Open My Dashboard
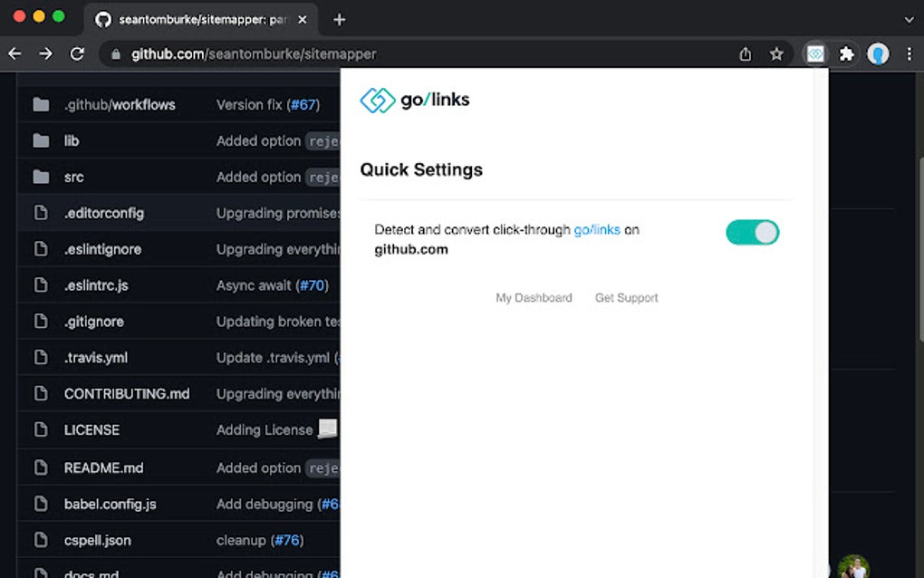Image resolution: width=924 pixels, height=578 pixels. point(534,297)
